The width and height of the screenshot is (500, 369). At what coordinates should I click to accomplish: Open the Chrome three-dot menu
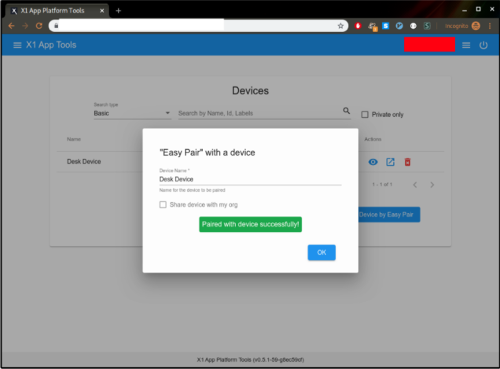(490, 26)
